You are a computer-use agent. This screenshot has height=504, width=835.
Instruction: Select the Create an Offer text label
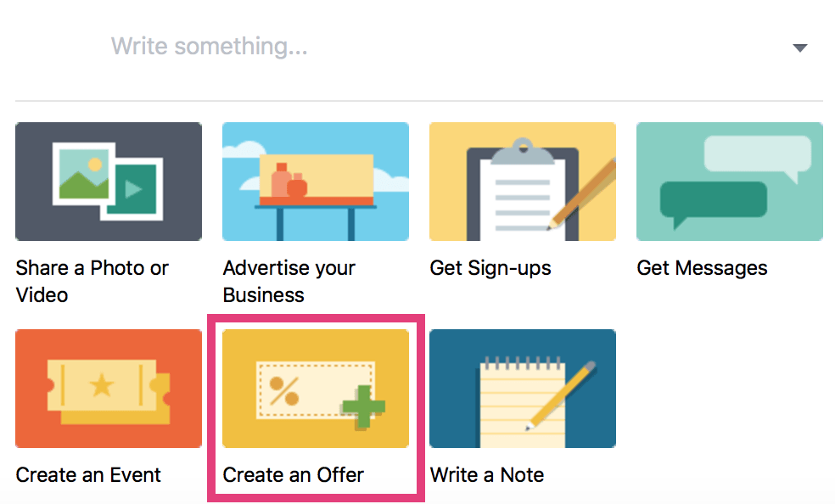click(x=294, y=475)
